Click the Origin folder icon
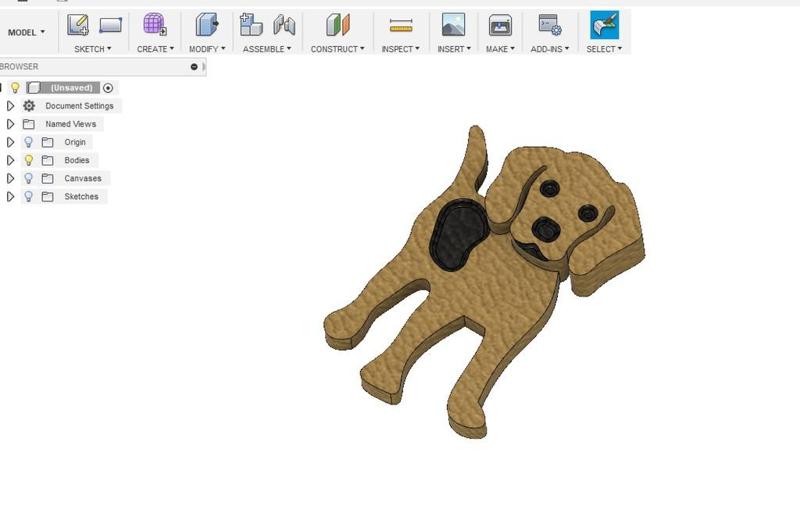This screenshot has width=800, height=523. (47, 142)
